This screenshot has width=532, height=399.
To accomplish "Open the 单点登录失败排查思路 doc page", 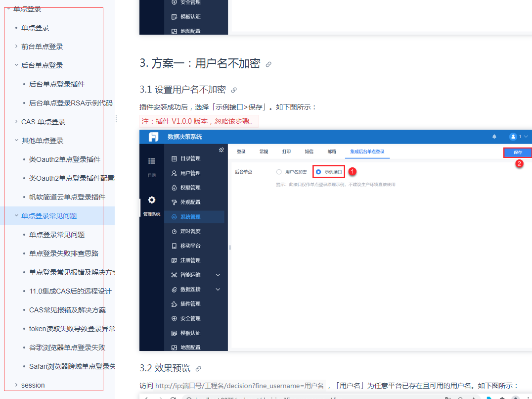I will 64,253.
